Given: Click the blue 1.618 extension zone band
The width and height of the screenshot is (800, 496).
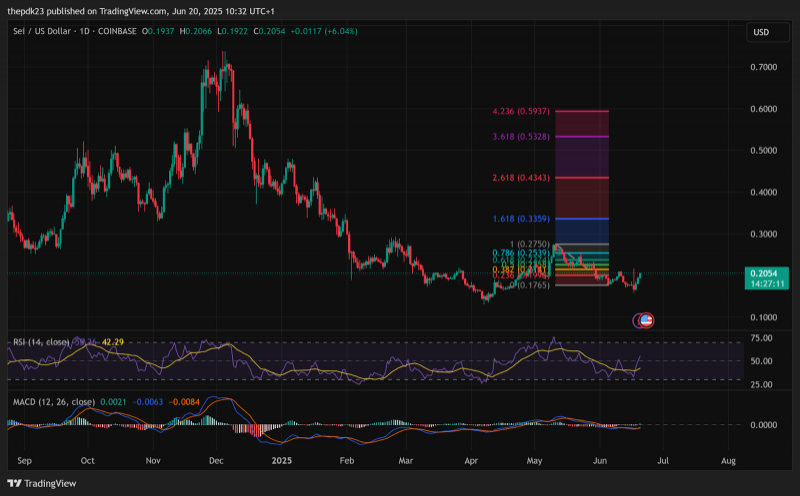Looking at the screenshot, I should 582,231.
